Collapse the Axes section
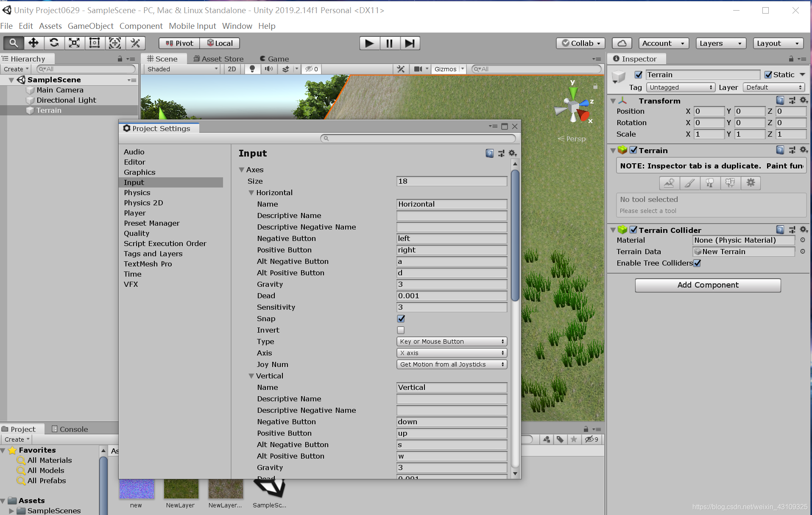The width and height of the screenshot is (812, 515). point(242,170)
